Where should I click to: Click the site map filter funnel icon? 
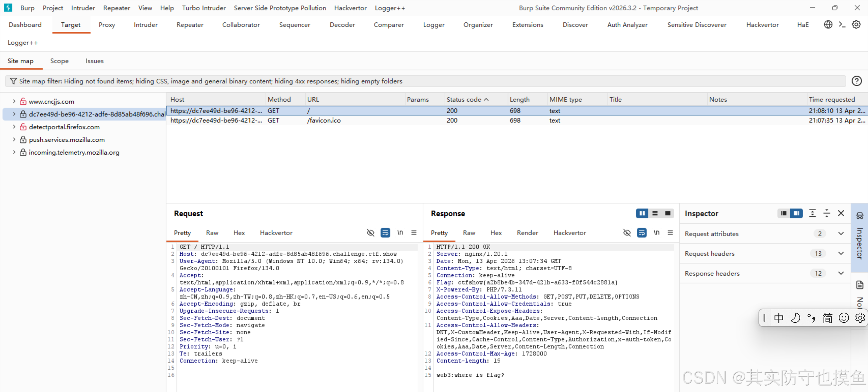tap(13, 81)
